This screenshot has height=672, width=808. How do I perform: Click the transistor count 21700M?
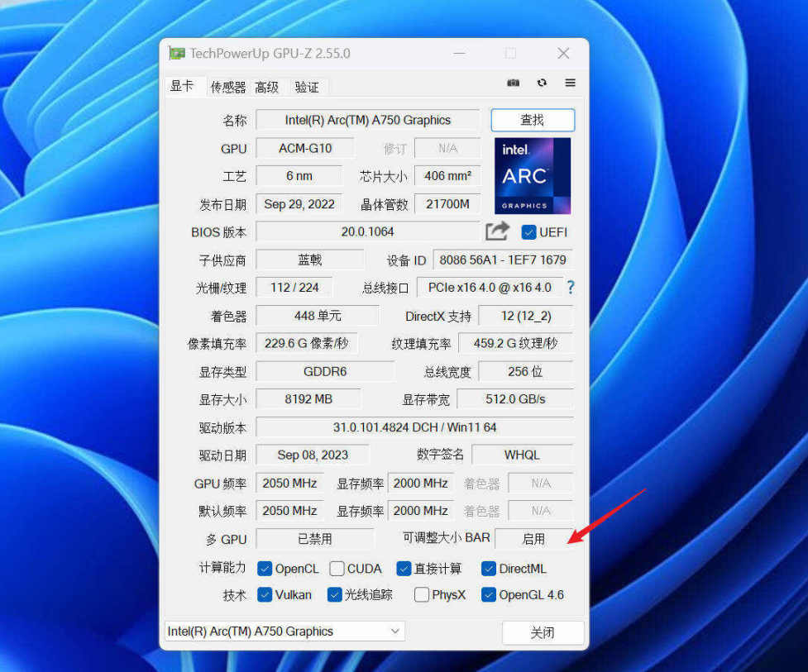pyautogui.click(x=447, y=204)
